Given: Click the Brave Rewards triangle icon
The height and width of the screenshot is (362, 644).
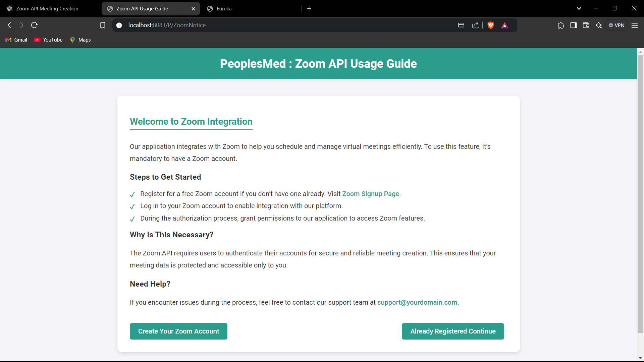Looking at the screenshot, I should [504, 25].
